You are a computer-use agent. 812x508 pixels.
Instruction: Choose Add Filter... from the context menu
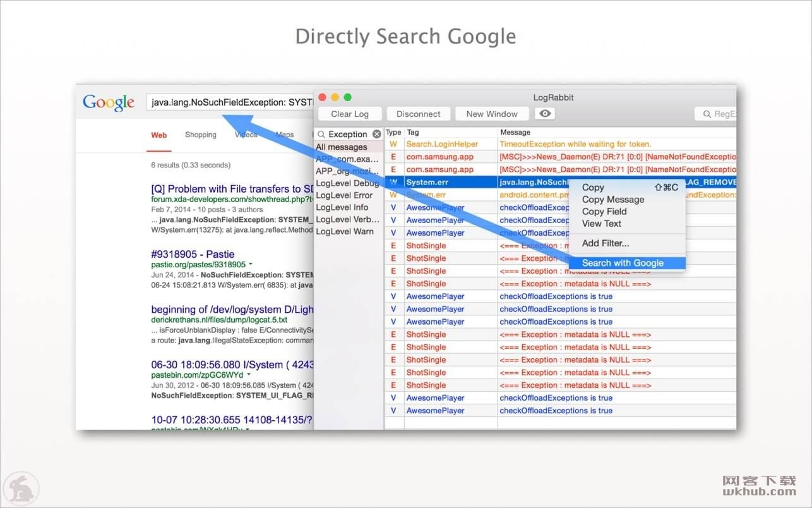[627, 243]
